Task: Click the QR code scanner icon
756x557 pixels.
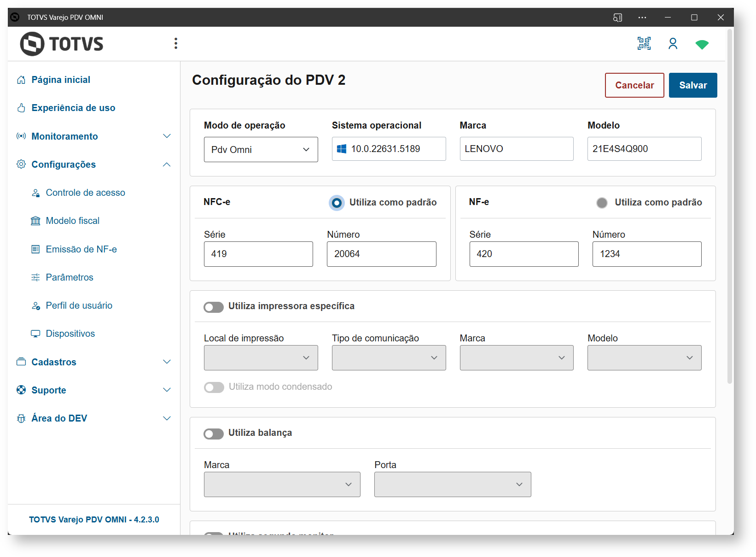Action: pyautogui.click(x=644, y=44)
